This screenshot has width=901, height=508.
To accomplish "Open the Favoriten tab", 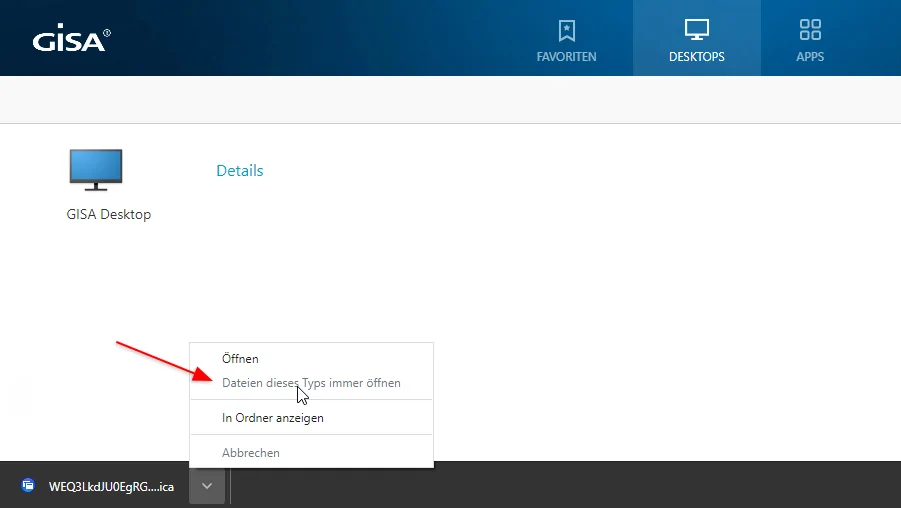I will [567, 39].
